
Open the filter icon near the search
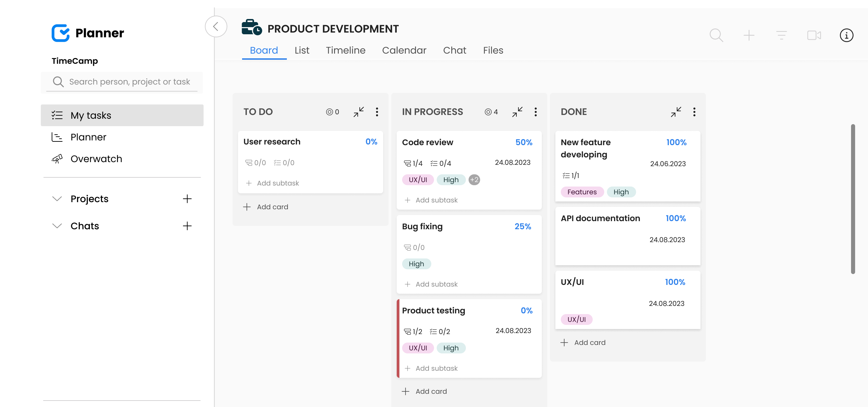(781, 35)
